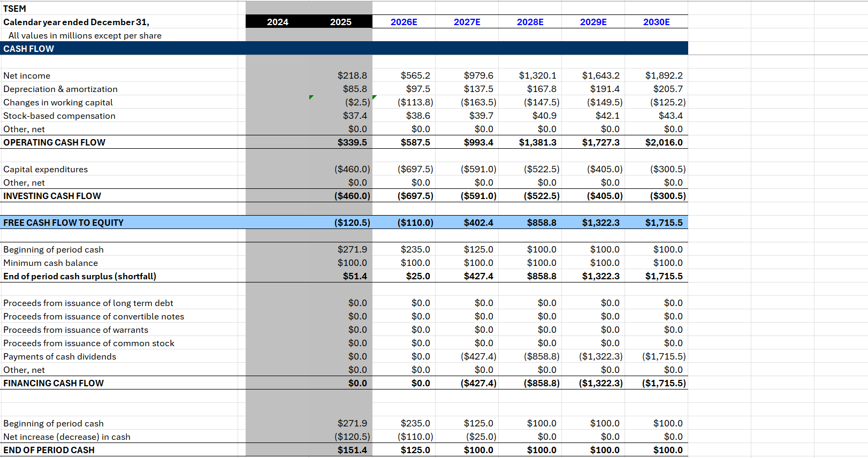868x458 pixels.
Task: Select the 2029E column header
Action: (x=593, y=22)
